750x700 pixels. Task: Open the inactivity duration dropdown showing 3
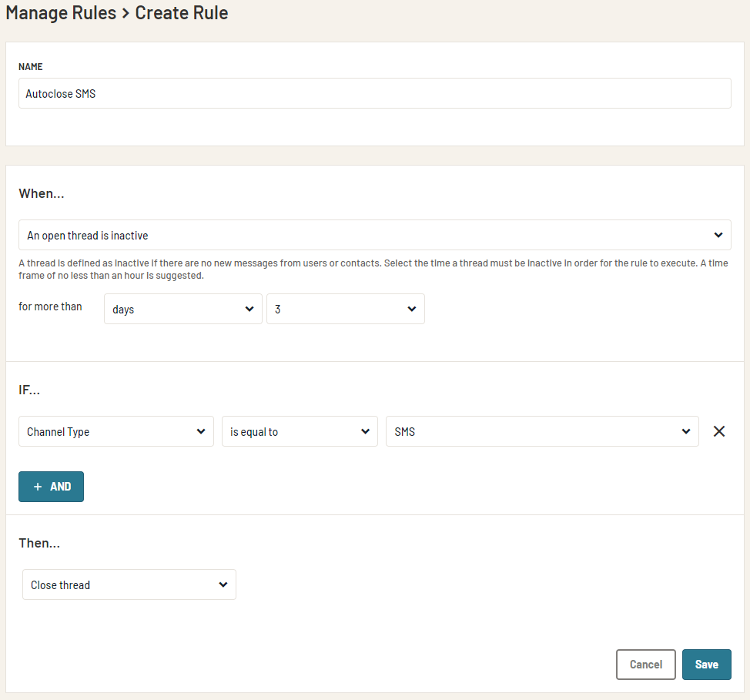click(x=345, y=308)
